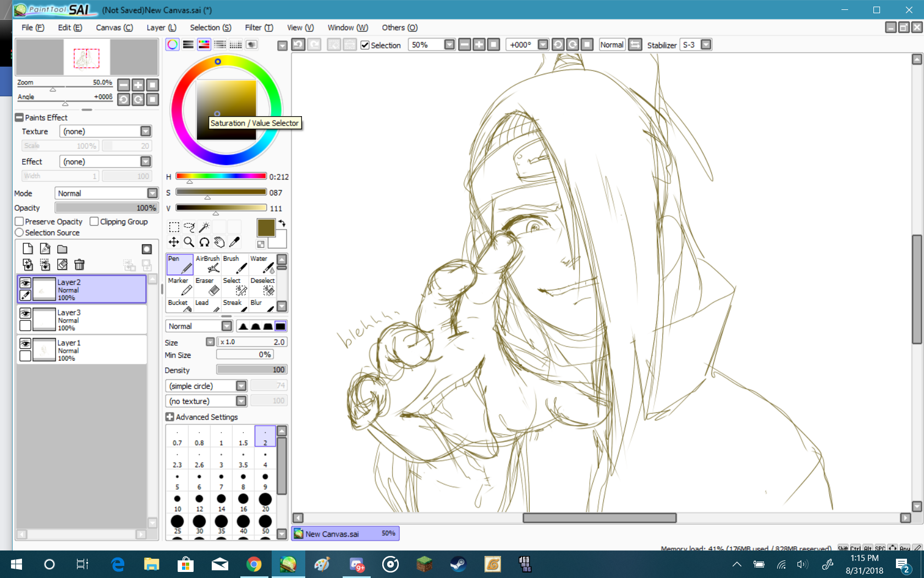Create a new layer folder
This screenshot has height=578, width=924.
(x=62, y=249)
